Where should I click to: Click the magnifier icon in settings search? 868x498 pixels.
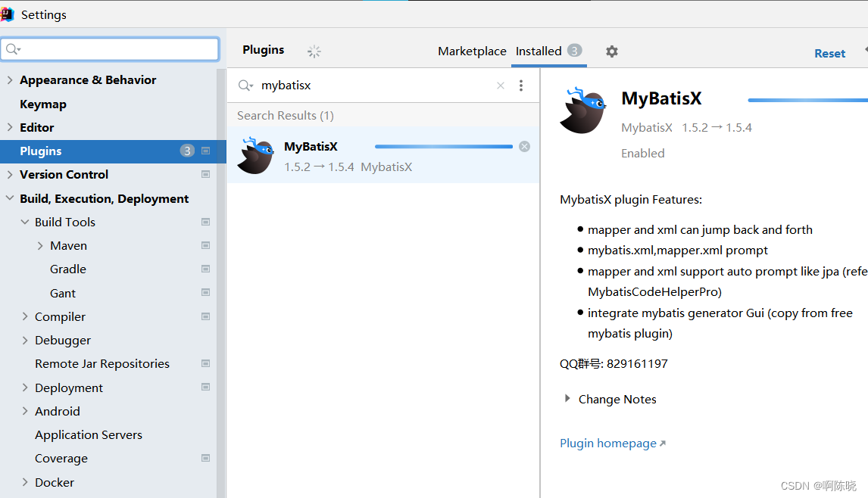point(13,49)
